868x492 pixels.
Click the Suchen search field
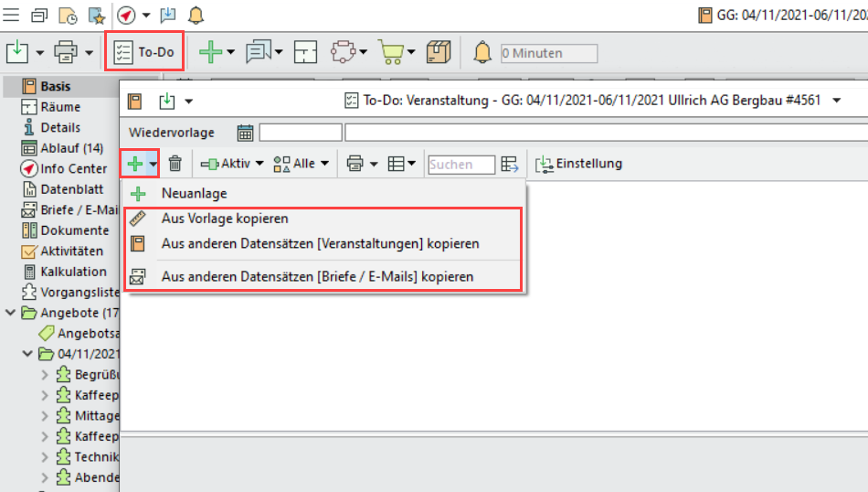coord(460,165)
